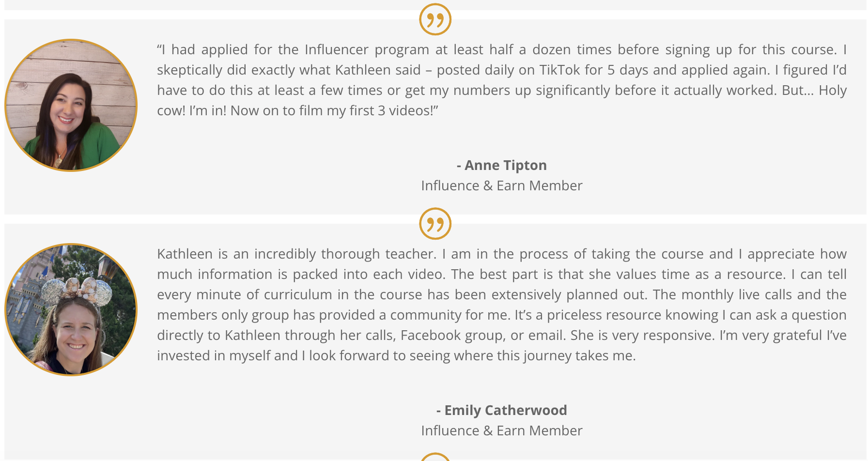Image resolution: width=868 pixels, height=461 pixels.
Task: Click "Influence & Earn Member" under Emily Catherwood
Action: pyautogui.click(x=501, y=430)
